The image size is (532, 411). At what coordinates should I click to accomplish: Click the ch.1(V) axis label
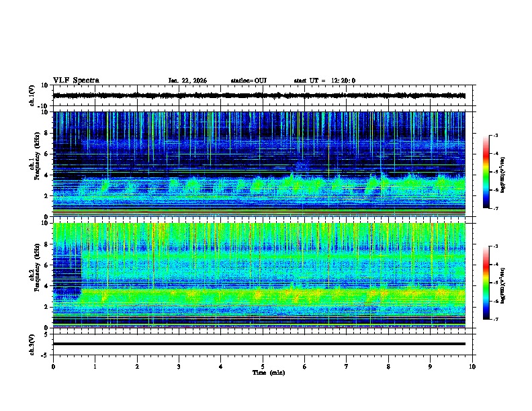pyautogui.click(x=32, y=95)
